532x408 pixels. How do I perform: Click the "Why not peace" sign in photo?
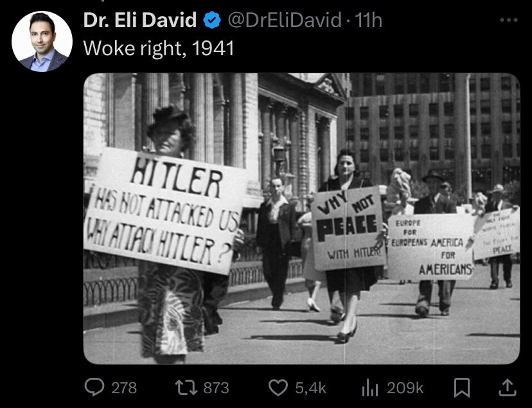coord(348,228)
